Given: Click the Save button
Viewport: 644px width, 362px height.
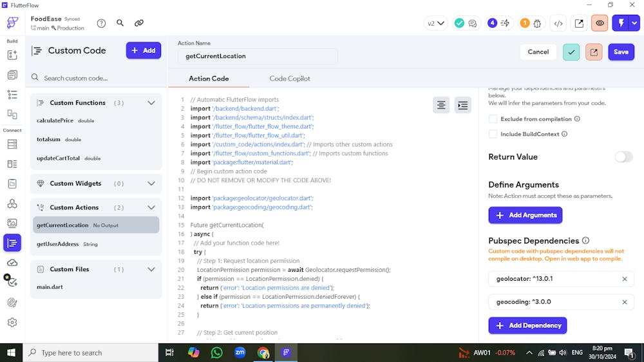Looking at the screenshot, I should [621, 52].
